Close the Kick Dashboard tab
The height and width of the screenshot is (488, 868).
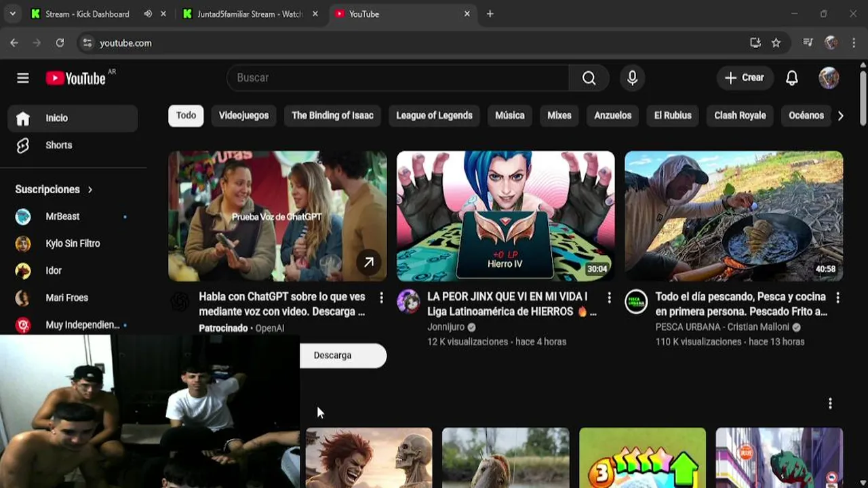(x=163, y=14)
